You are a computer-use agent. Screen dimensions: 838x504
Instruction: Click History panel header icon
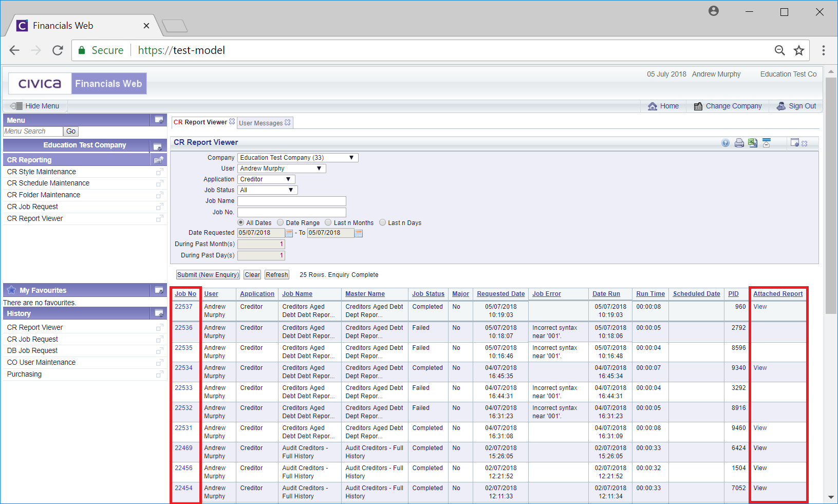tap(159, 313)
